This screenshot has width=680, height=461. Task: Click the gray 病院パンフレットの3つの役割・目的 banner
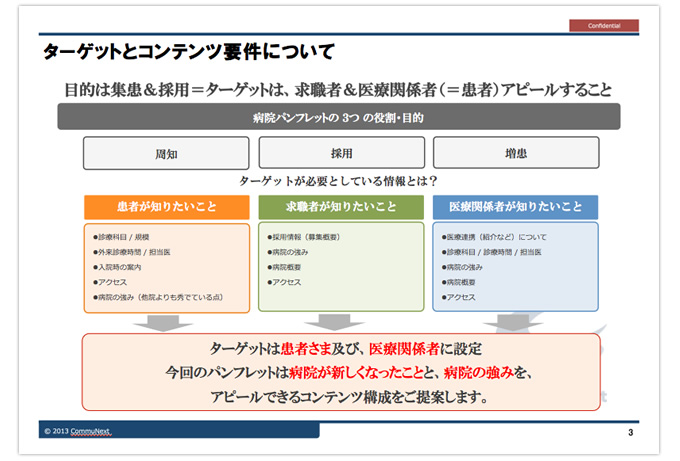339,117
